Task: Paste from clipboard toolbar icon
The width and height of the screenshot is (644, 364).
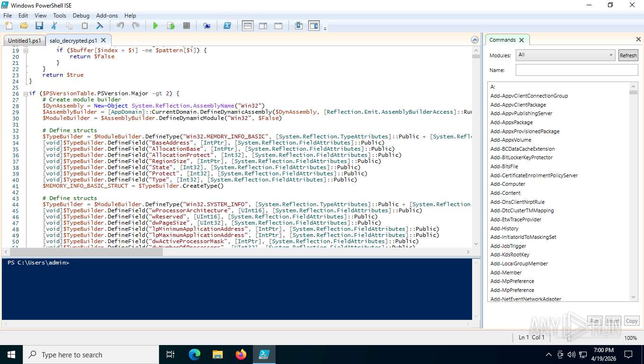Action: pos(84,26)
